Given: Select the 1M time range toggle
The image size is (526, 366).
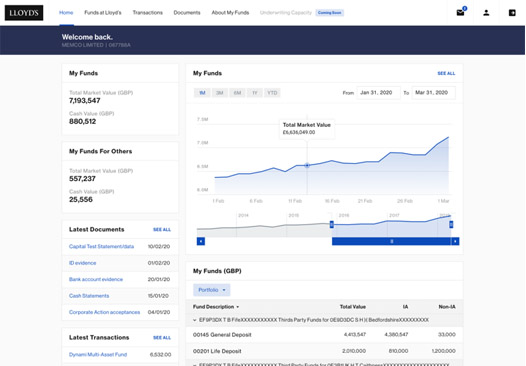Looking at the screenshot, I should [x=202, y=93].
